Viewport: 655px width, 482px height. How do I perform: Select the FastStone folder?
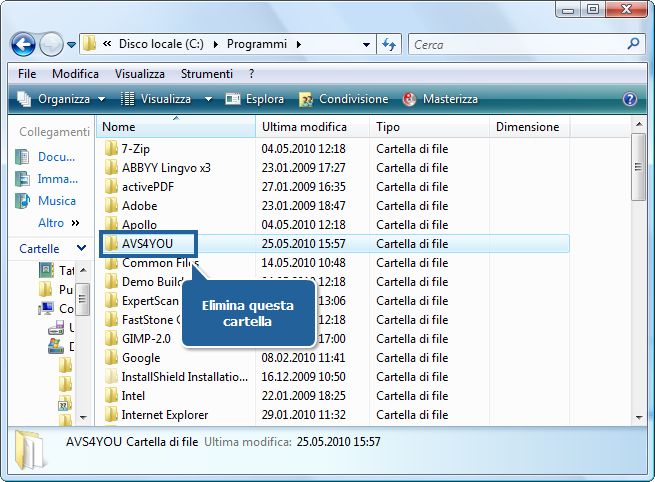[142, 320]
